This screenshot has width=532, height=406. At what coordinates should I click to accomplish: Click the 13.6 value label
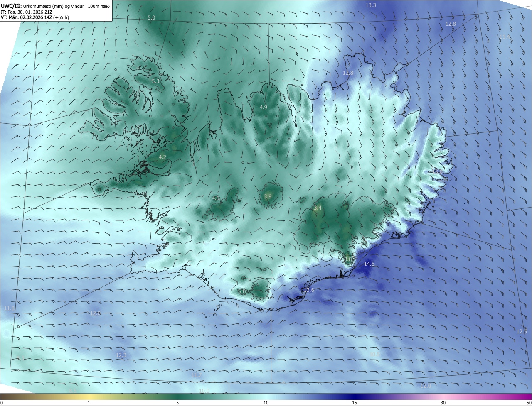309,290
